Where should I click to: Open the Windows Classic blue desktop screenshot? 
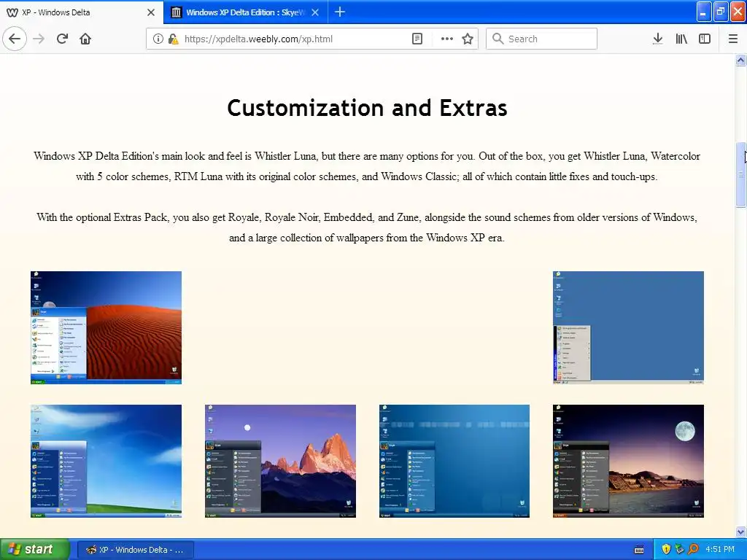pyautogui.click(x=628, y=327)
